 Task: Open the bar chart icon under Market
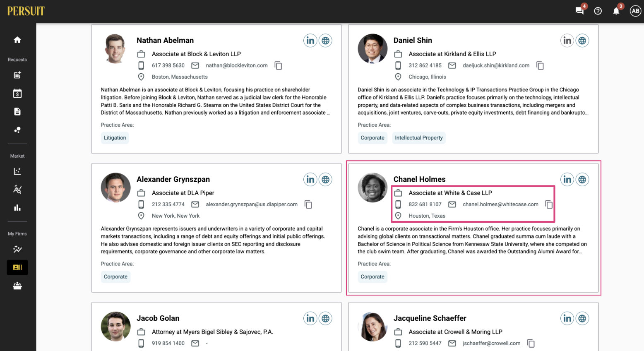coord(17,208)
